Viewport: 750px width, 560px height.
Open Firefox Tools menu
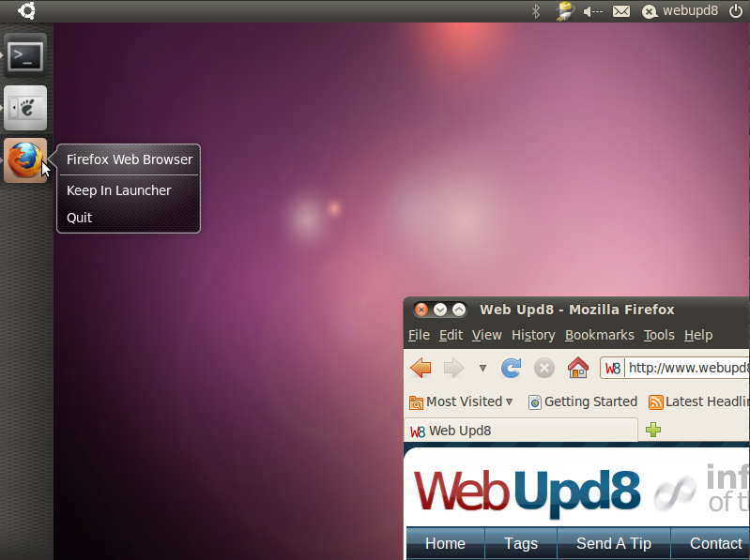pos(659,336)
